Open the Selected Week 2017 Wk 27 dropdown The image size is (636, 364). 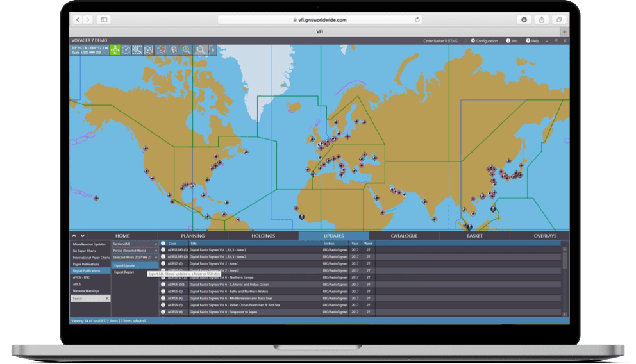[135, 257]
